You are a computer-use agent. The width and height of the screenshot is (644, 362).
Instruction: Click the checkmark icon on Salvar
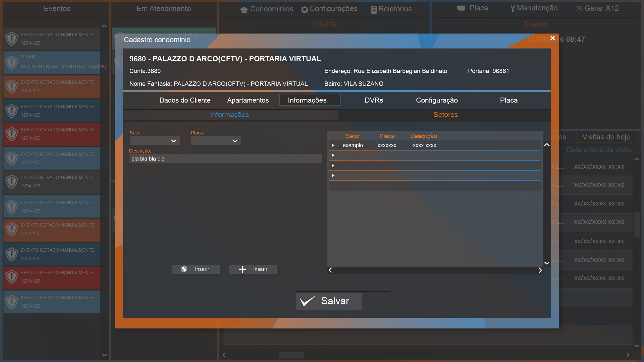(x=307, y=301)
